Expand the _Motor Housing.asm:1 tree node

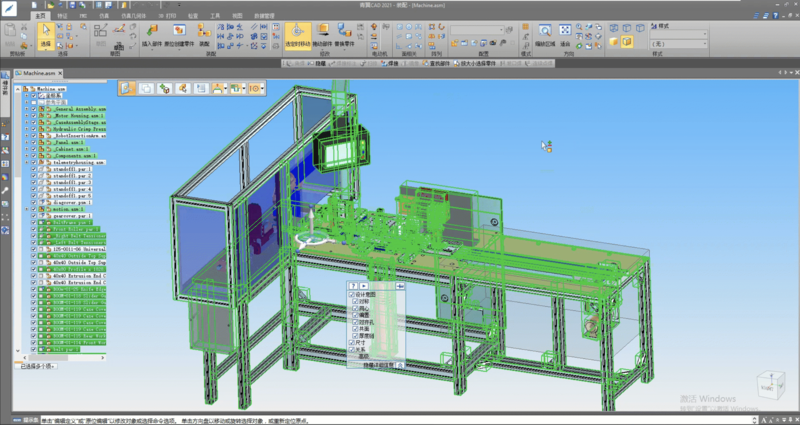[27, 116]
